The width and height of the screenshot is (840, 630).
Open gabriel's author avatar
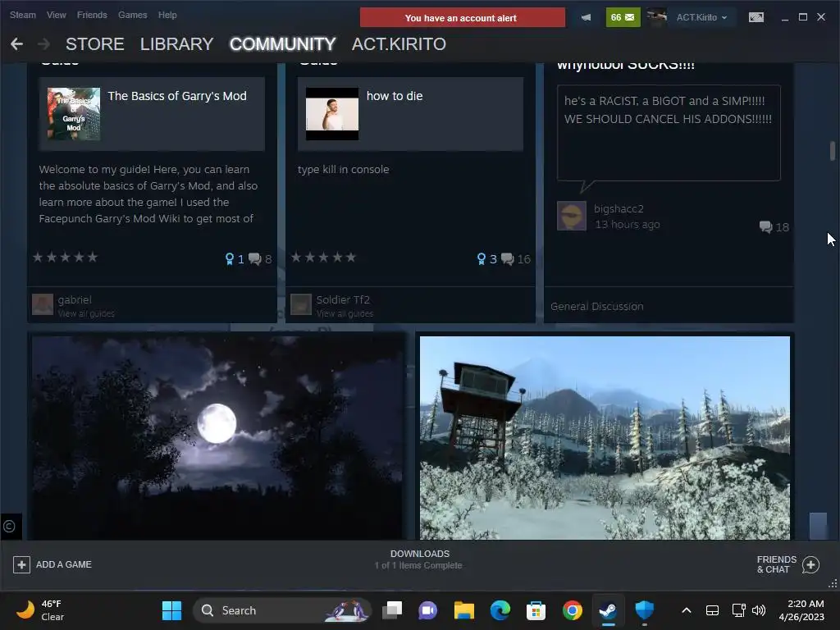[x=43, y=304]
